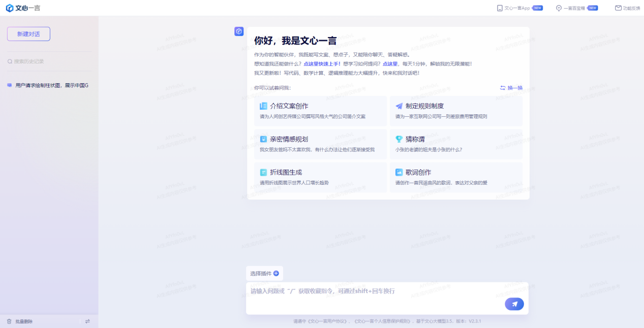
Task: Send message with the paper plane button
Action: pos(514,304)
